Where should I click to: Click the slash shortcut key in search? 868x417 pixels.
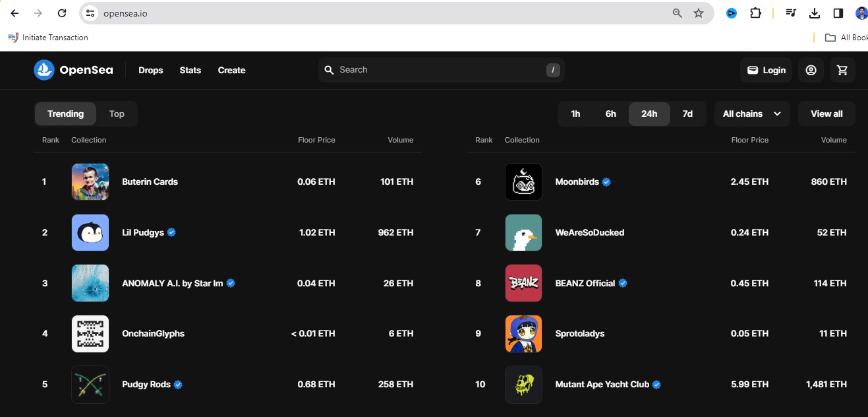(x=553, y=70)
